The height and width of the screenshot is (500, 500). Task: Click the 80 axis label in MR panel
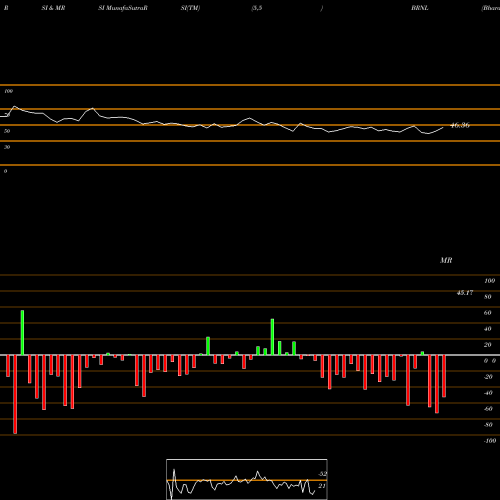487,297
